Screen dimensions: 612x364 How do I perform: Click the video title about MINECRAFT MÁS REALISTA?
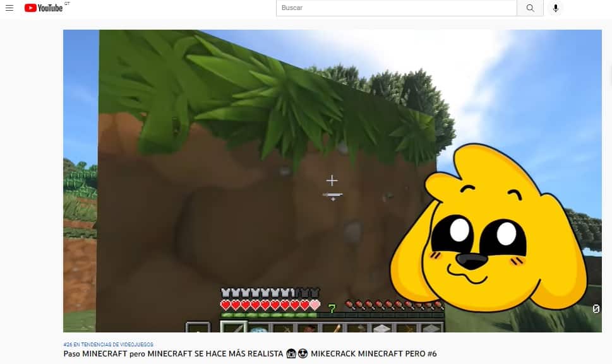click(249, 354)
